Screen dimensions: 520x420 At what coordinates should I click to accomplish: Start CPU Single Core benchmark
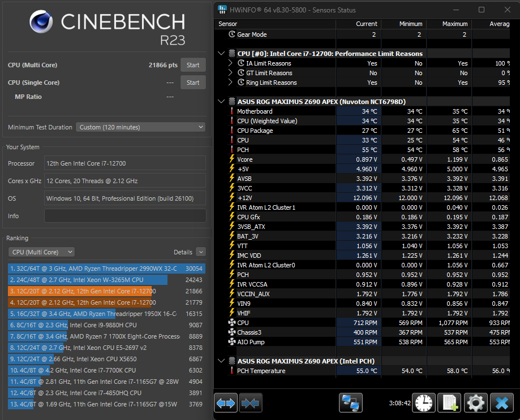193,83
